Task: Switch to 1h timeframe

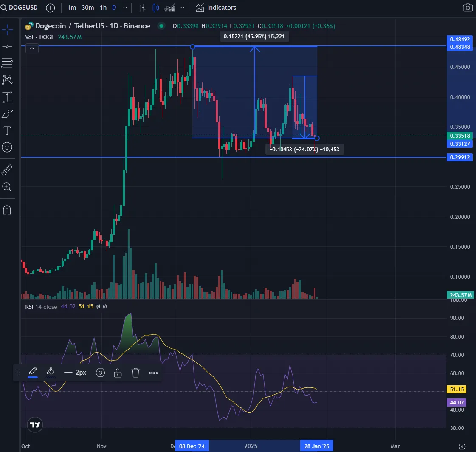Action: coord(103,8)
